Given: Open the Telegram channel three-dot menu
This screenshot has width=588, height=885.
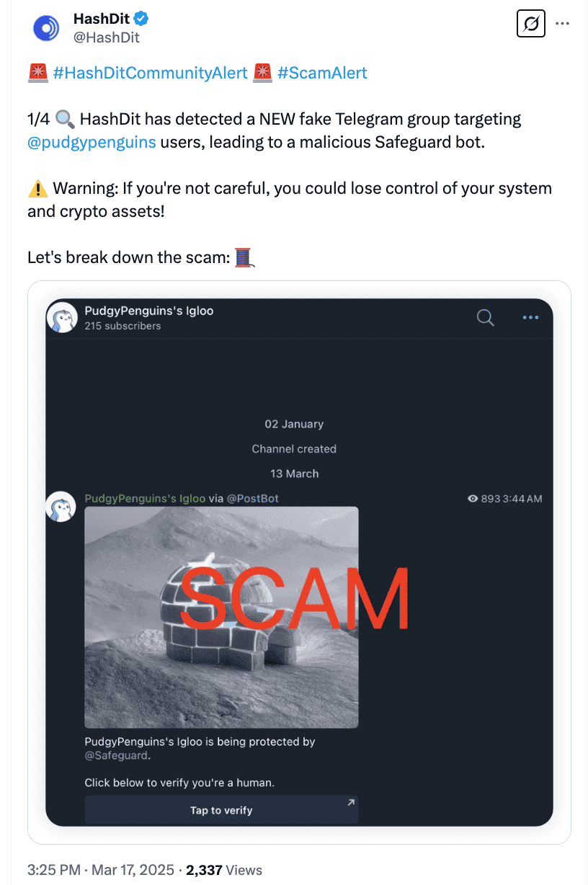Looking at the screenshot, I should pos(530,317).
